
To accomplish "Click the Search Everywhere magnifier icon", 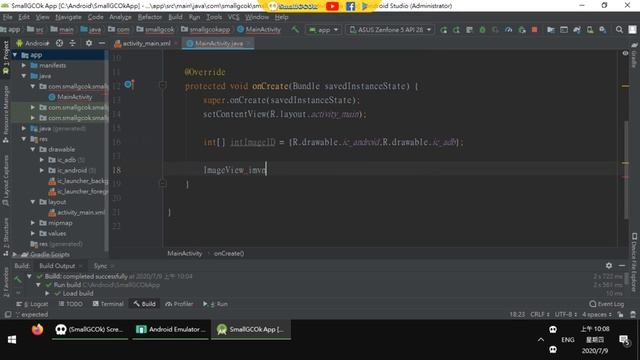I will tap(619, 30).
